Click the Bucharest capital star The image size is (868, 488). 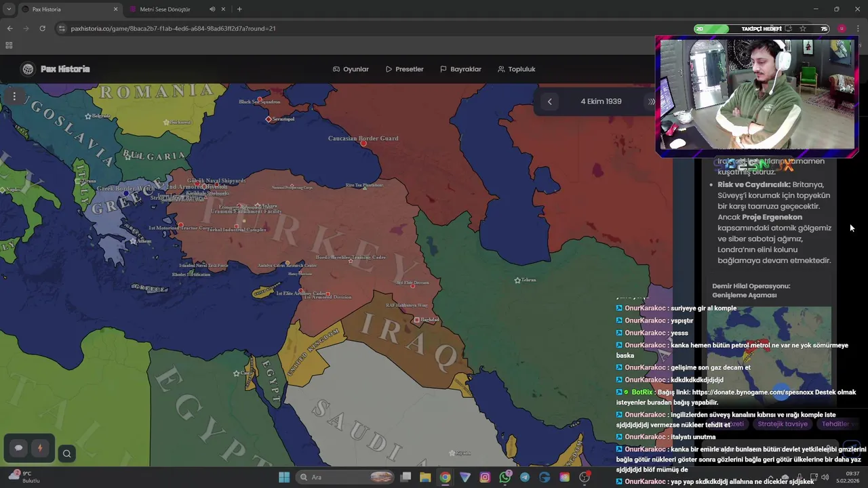[x=166, y=122]
